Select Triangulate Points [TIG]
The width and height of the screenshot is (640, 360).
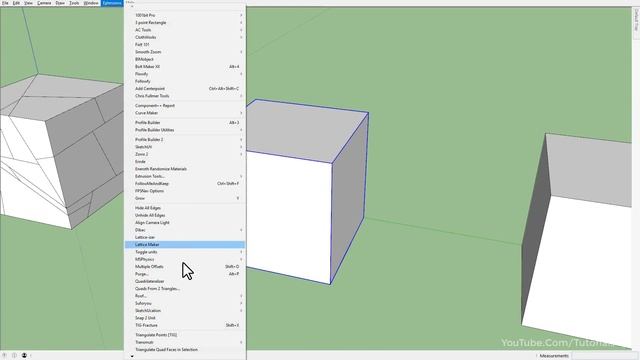pos(184,335)
